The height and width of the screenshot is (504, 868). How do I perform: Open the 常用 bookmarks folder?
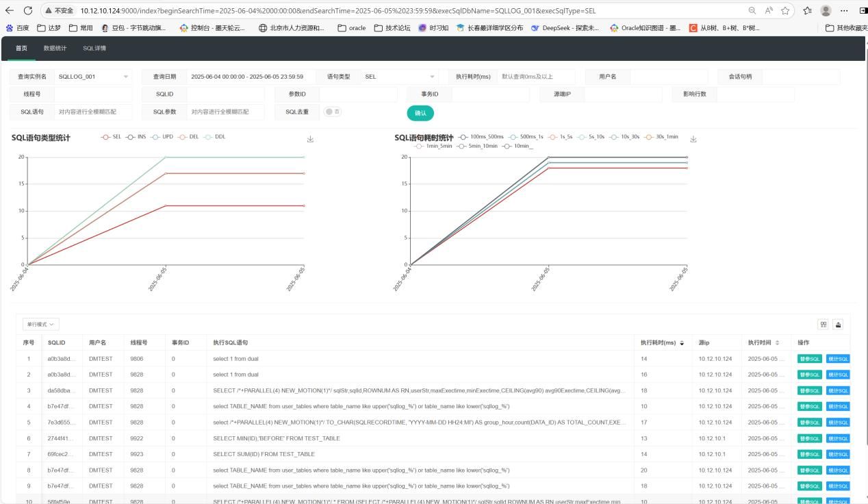coord(81,28)
